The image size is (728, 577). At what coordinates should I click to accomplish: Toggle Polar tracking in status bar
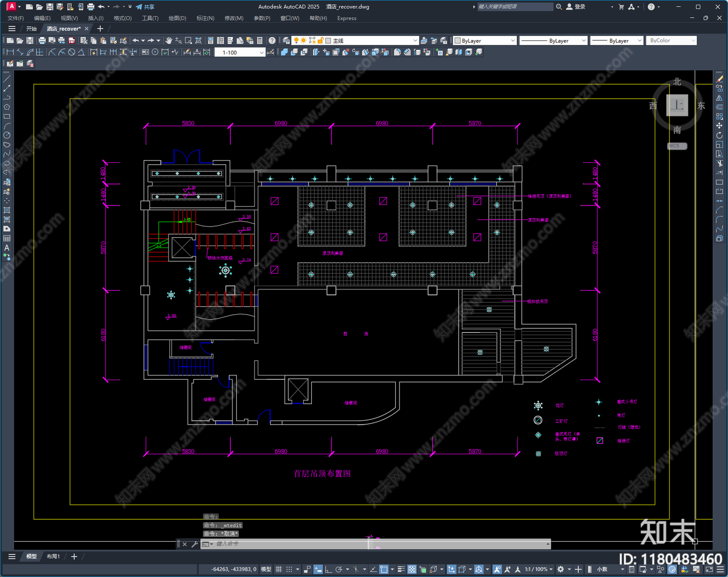339,569
